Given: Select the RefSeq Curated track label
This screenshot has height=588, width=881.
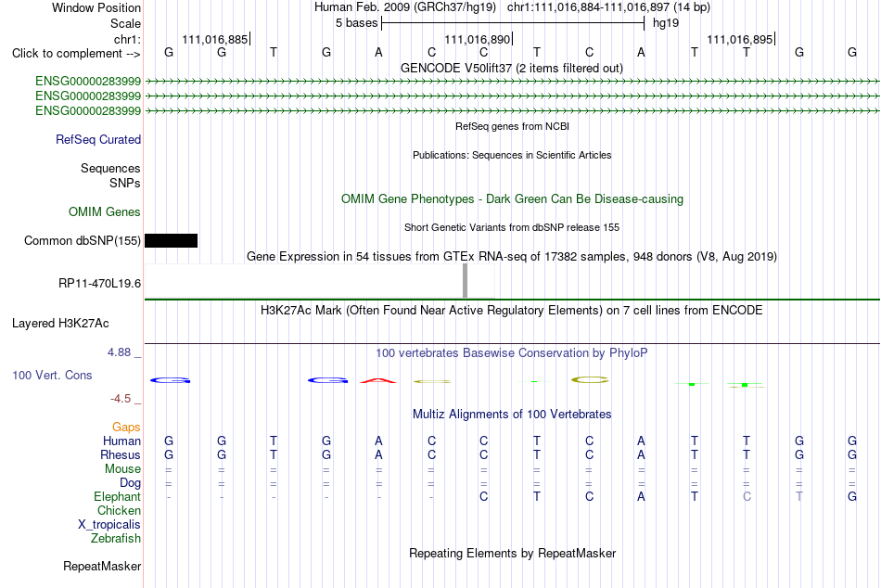Looking at the screenshot, I should tap(98, 139).
